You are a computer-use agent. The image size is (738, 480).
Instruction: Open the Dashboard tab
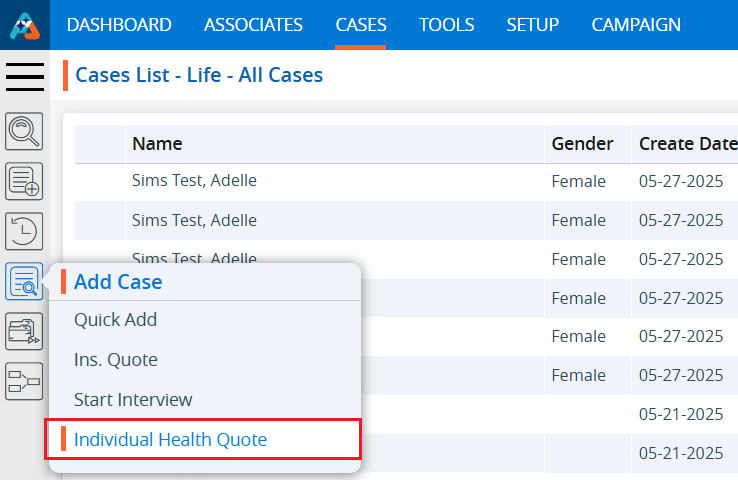point(119,25)
